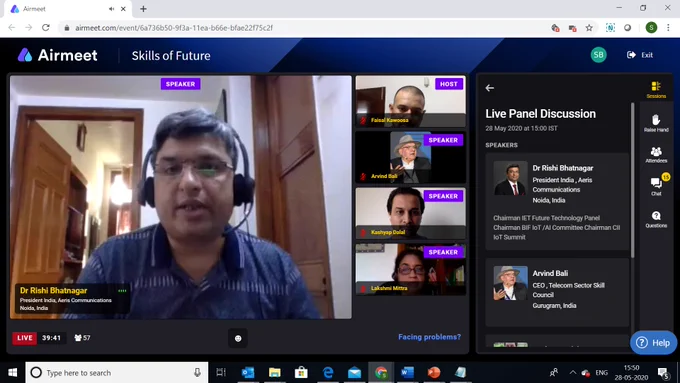Open a new browser tab
This screenshot has width=680, height=383.
[143, 9]
